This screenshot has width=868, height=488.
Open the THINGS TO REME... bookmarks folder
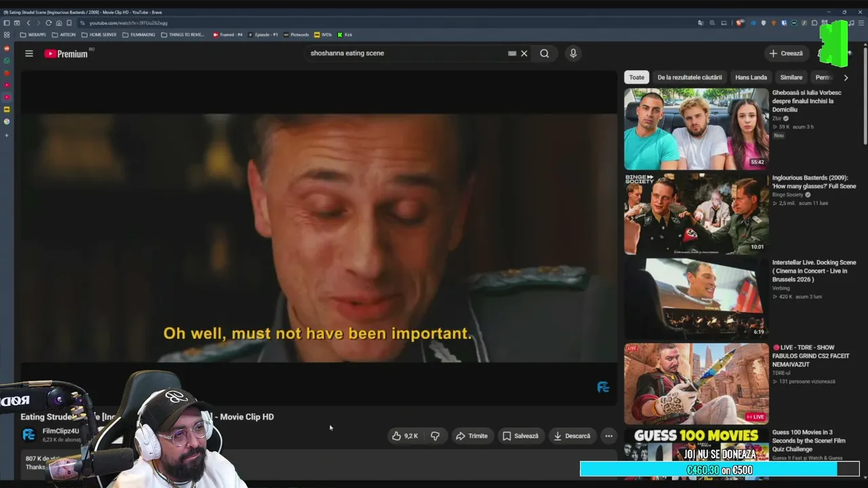(182, 35)
